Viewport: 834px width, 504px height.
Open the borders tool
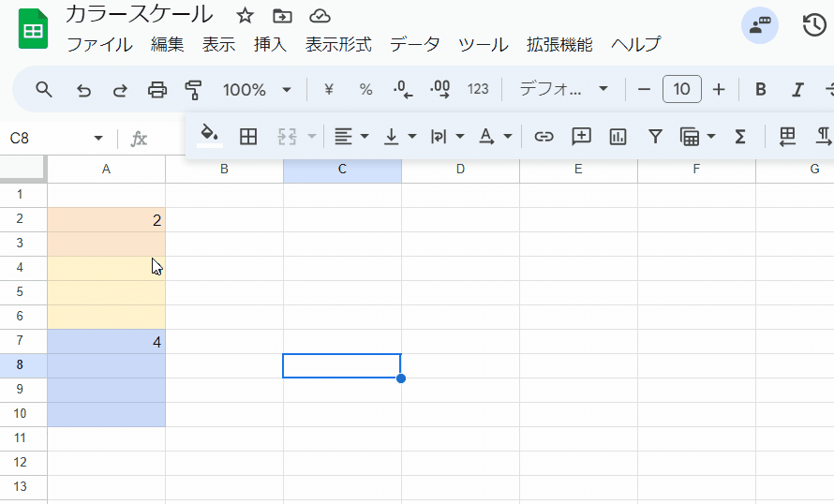248,137
